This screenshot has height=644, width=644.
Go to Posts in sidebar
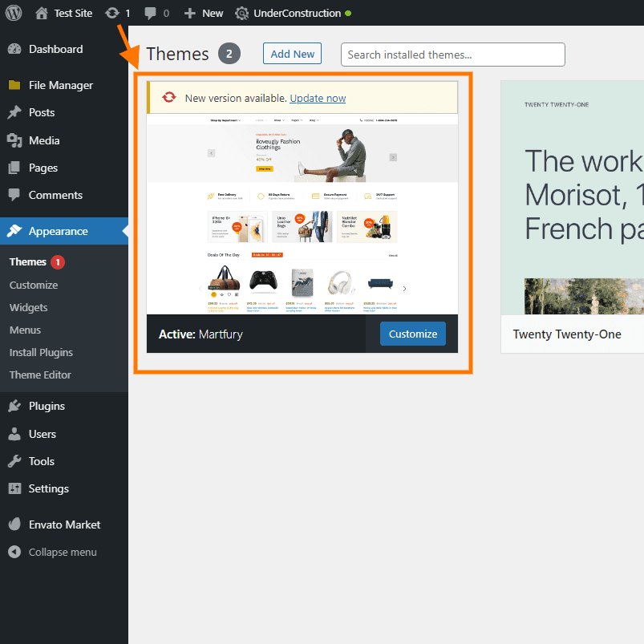tap(42, 112)
